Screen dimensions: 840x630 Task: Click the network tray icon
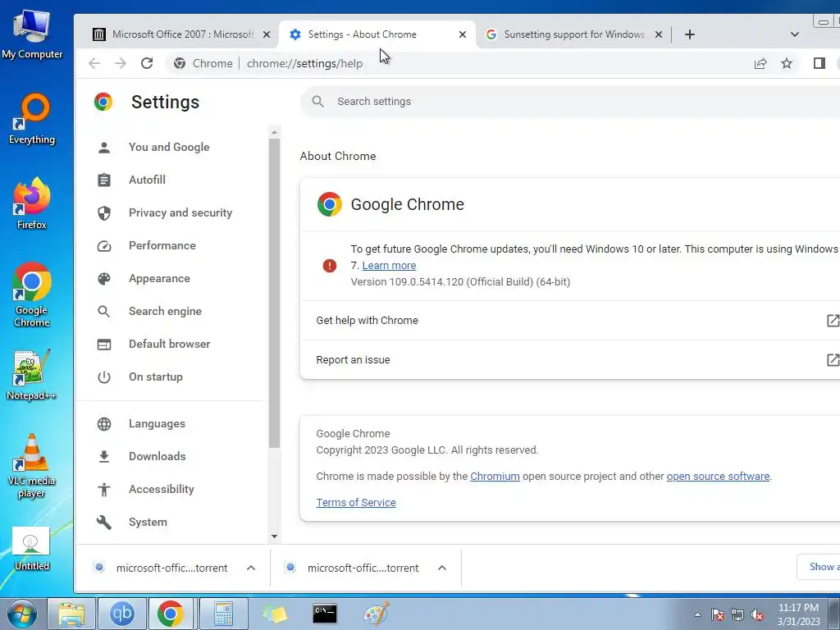pyautogui.click(x=737, y=615)
